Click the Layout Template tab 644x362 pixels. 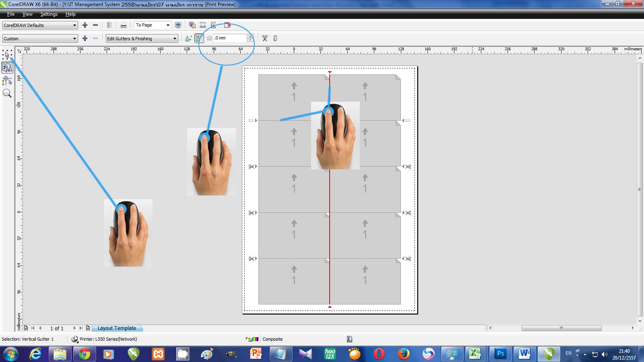pyautogui.click(x=117, y=328)
